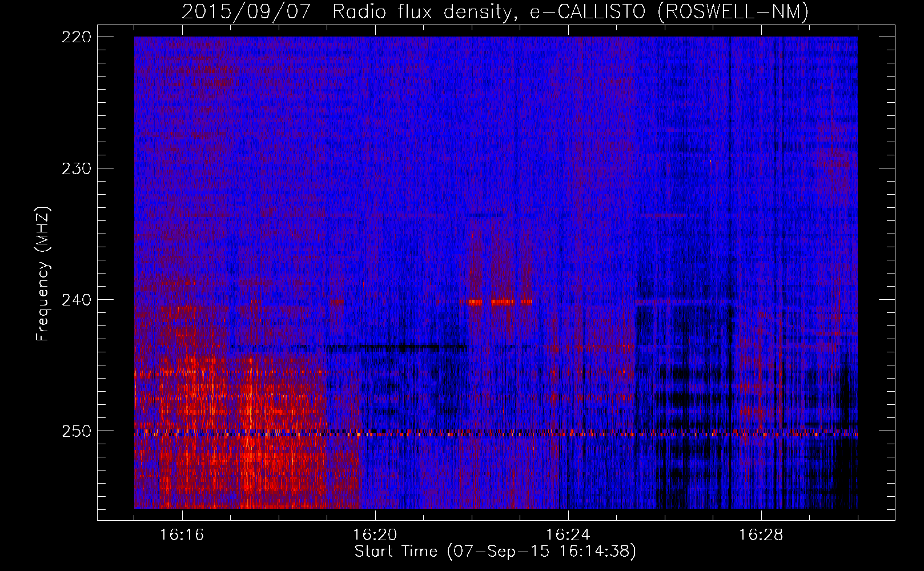The width and height of the screenshot is (924, 571).
Task: Select the 240 frequency tick label
Action: (x=76, y=300)
